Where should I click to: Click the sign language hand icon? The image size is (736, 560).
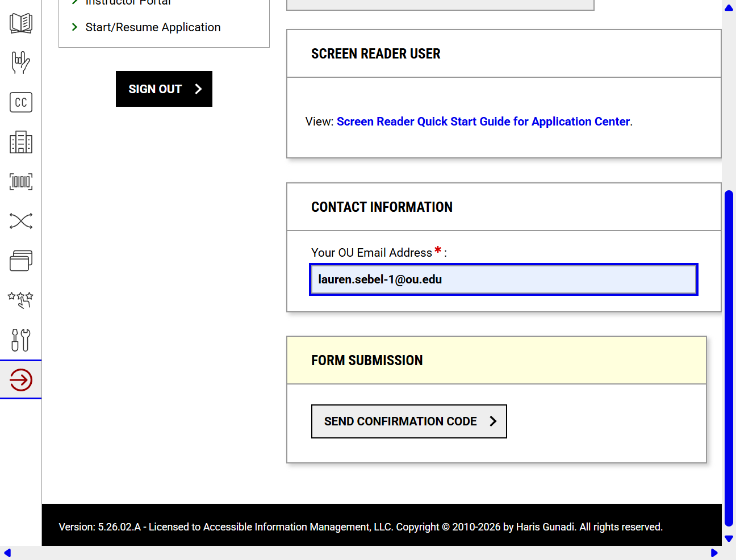[x=21, y=62]
